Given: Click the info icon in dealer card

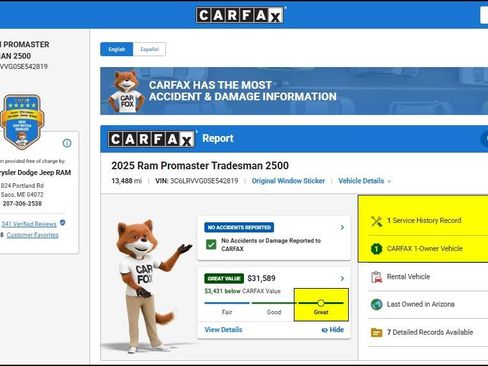Looking at the screenshot, I should (67, 143).
